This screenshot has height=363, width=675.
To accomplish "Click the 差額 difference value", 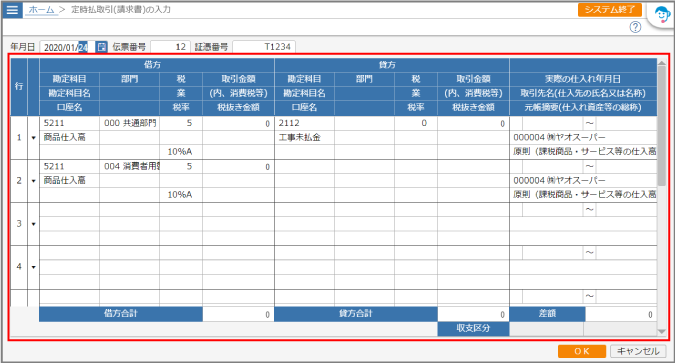I will [x=621, y=314].
